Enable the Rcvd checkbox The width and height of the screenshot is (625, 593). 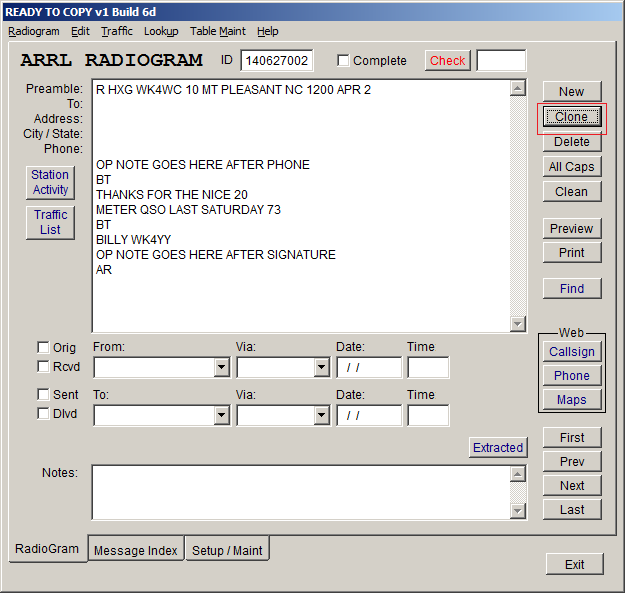click(43, 366)
